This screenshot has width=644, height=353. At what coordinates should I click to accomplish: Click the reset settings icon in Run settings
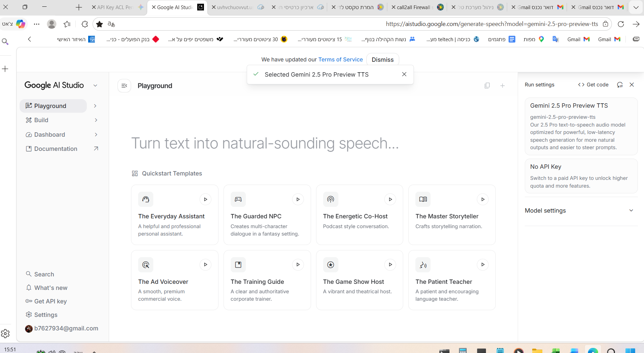[x=620, y=85]
